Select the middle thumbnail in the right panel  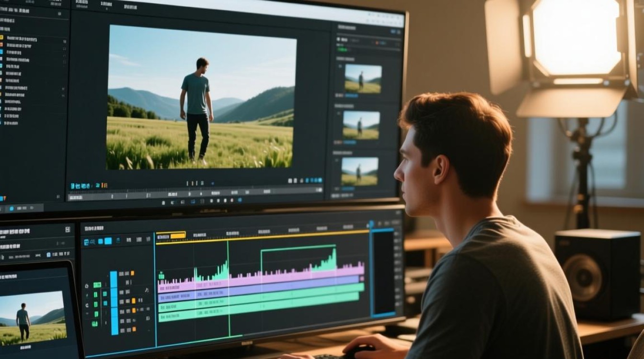click(361, 125)
